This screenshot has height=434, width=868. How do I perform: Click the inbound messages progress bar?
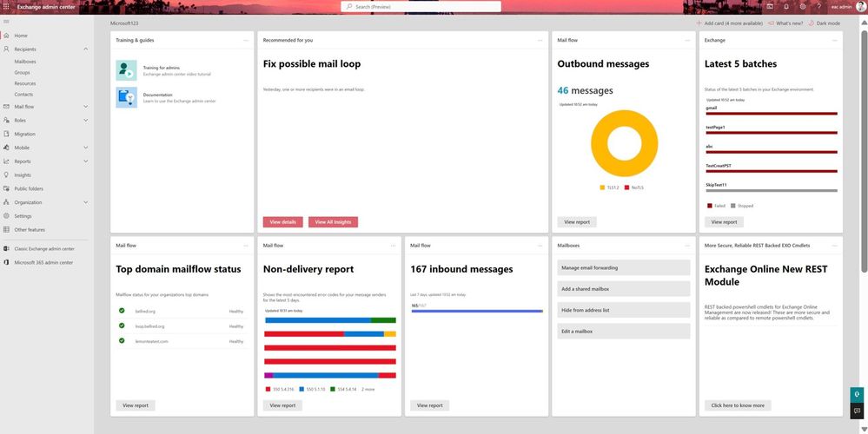pos(477,312)
